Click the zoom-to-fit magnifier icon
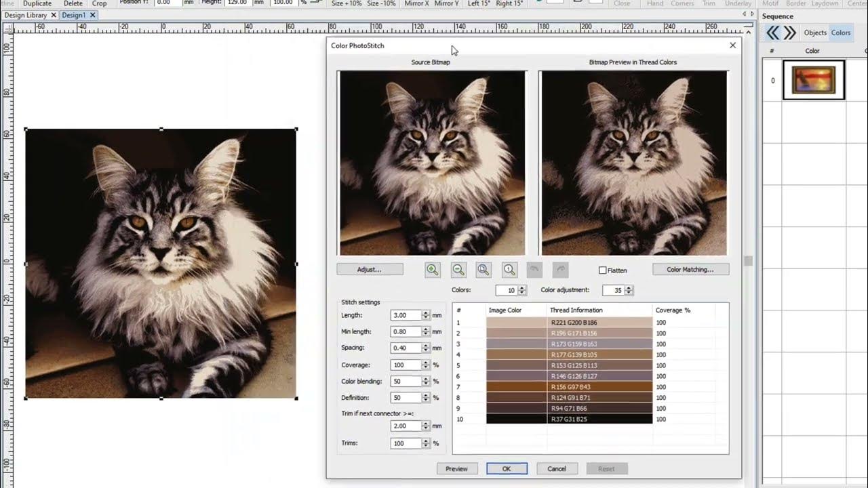Screen dimensions: 868x488 [484, 270]
